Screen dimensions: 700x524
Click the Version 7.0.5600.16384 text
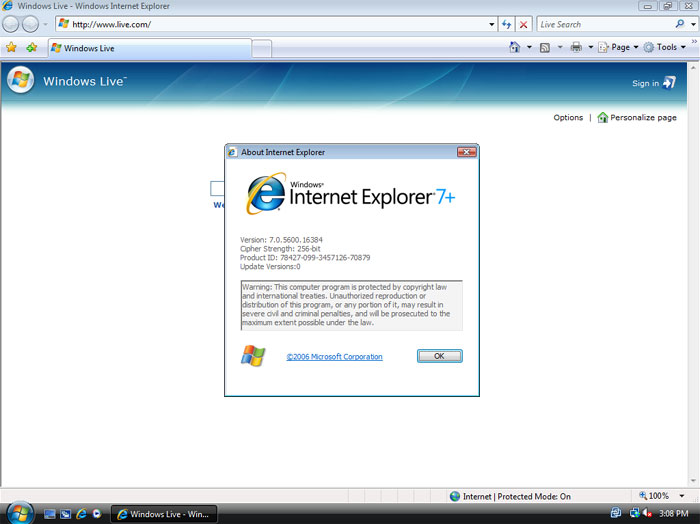coord(281,240)
